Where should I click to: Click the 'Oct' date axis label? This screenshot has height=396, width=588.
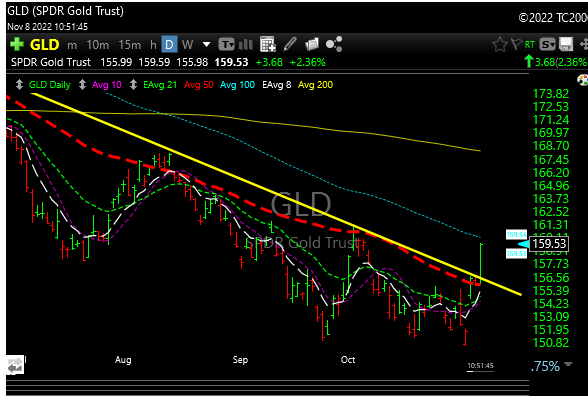(348, 360)
